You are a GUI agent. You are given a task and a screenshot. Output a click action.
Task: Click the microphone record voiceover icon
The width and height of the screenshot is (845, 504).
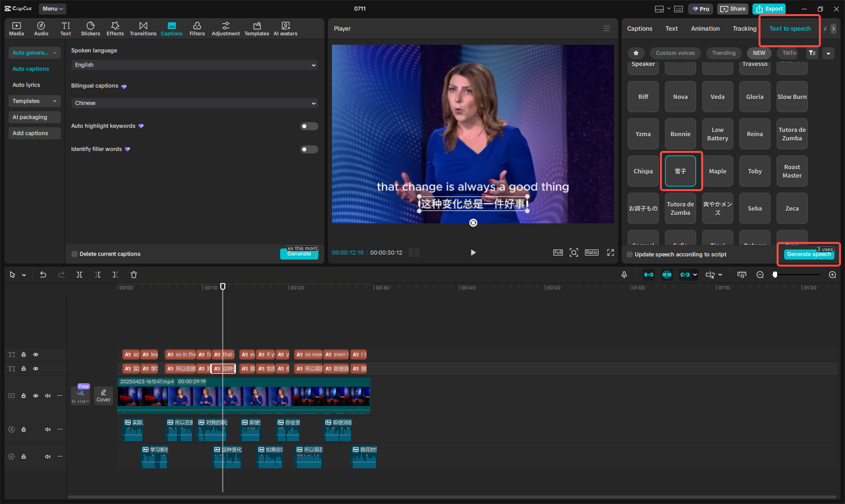point(624,275)
